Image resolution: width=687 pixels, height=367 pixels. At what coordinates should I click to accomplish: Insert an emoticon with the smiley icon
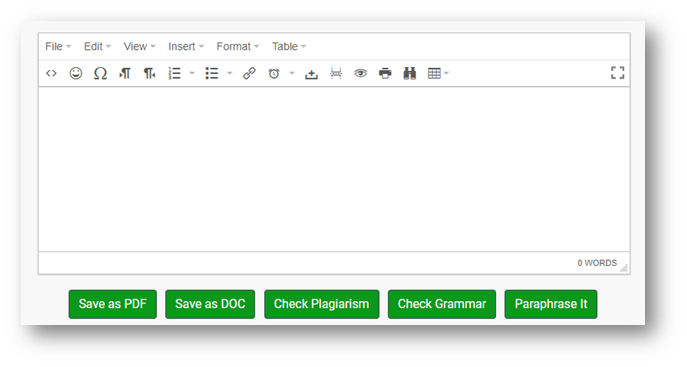[x=76, y=73]
